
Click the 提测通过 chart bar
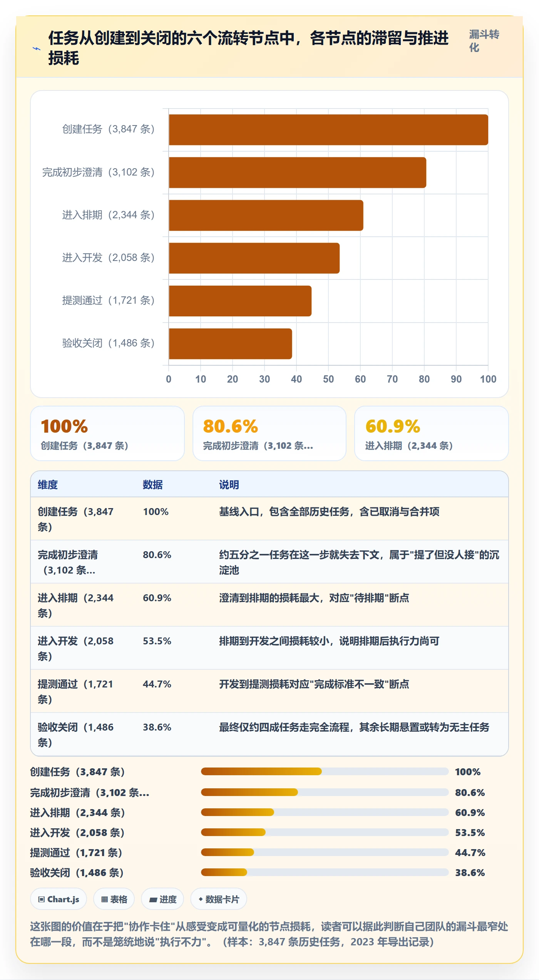pos(240,301)
